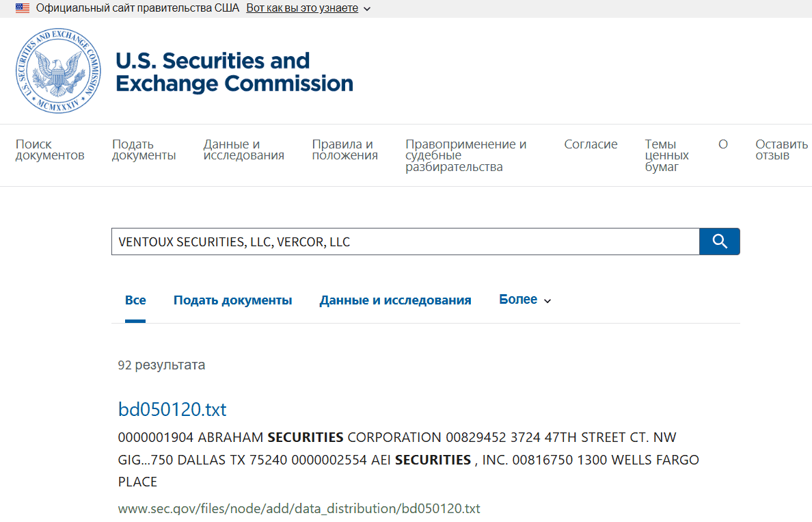
Task: Open the «Данные и исследования» results tab
Action: tap(395, 299)
